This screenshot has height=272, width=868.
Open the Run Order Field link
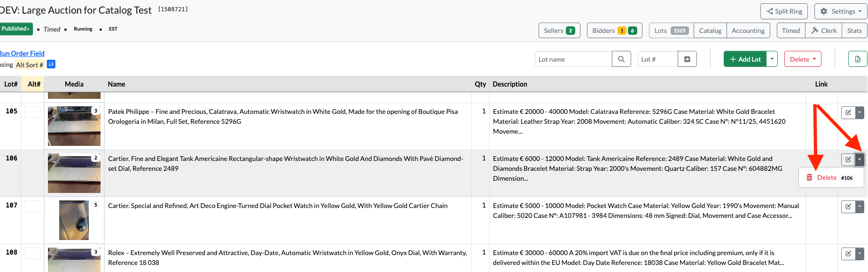(x=22, y=54)
